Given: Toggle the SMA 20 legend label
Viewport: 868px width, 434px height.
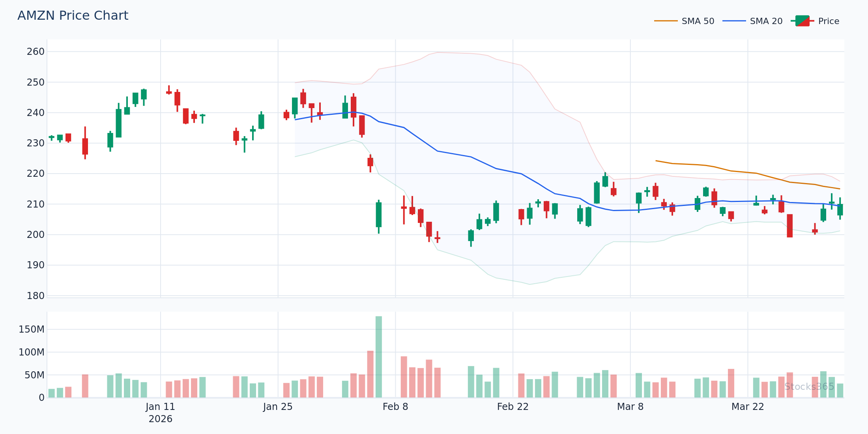Looking at the screenshot, I should tap(766, 21).
